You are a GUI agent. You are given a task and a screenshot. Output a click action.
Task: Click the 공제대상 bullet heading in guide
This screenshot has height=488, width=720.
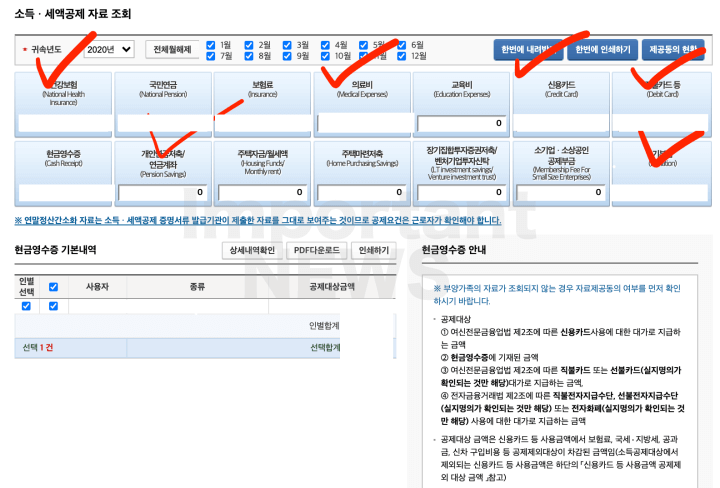[456, 319]
